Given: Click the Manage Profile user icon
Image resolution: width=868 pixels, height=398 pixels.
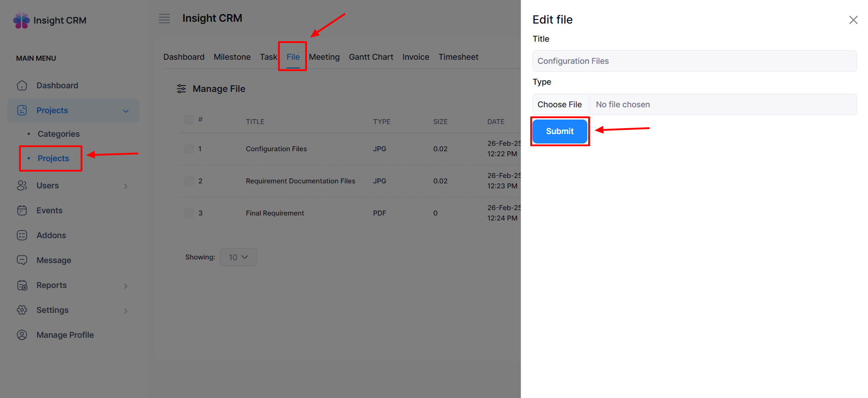Looking at the screenshot, I should 22,335.
